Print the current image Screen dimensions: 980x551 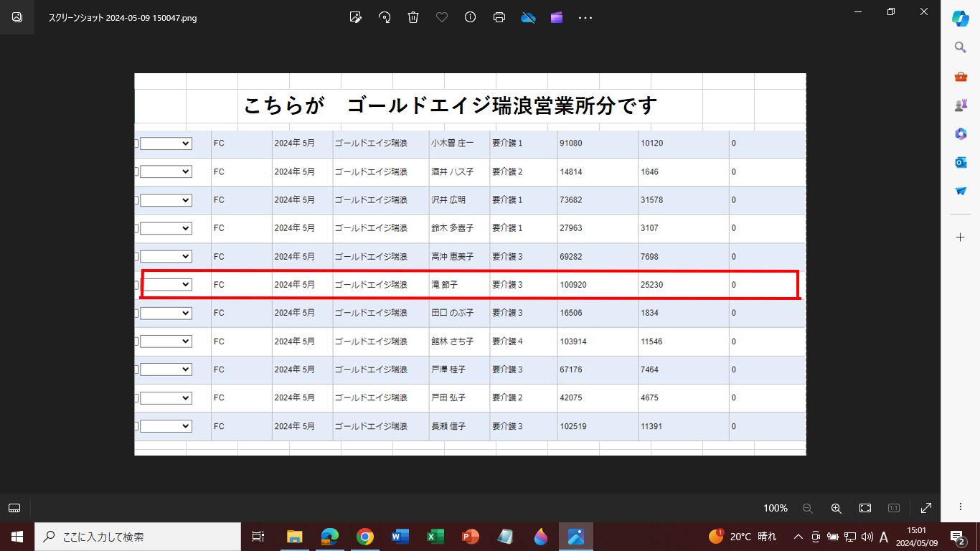tap(499, 17)
